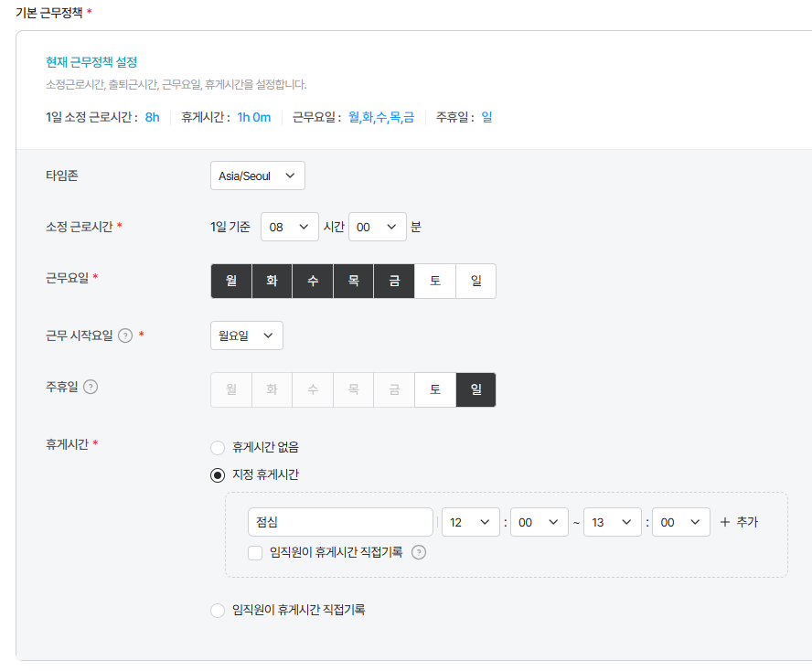Select 토 as the 주휴일 day
Viewport: 812px width, 671px height.
[x=435, y=389]
